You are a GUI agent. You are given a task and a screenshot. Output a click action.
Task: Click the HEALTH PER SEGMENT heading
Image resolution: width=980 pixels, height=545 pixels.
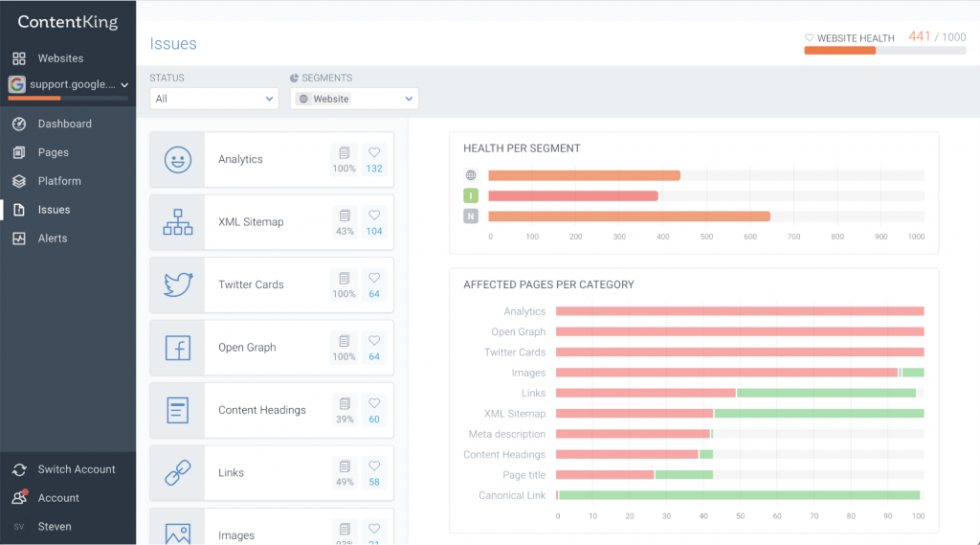click(522, 148)
